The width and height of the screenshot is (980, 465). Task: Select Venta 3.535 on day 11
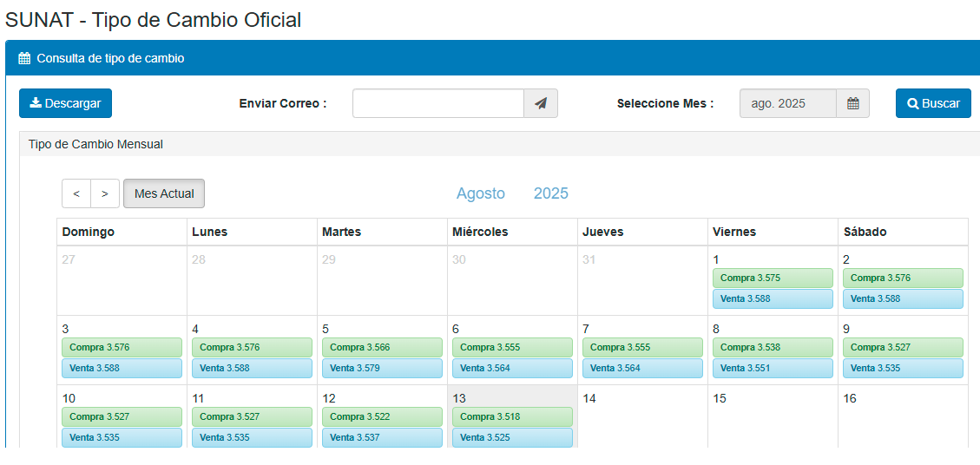[x=252, y=437]
